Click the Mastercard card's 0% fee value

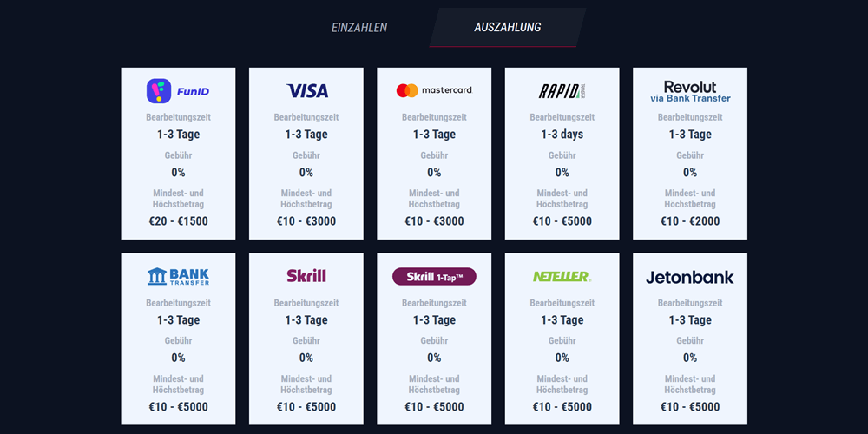(434, 172)
